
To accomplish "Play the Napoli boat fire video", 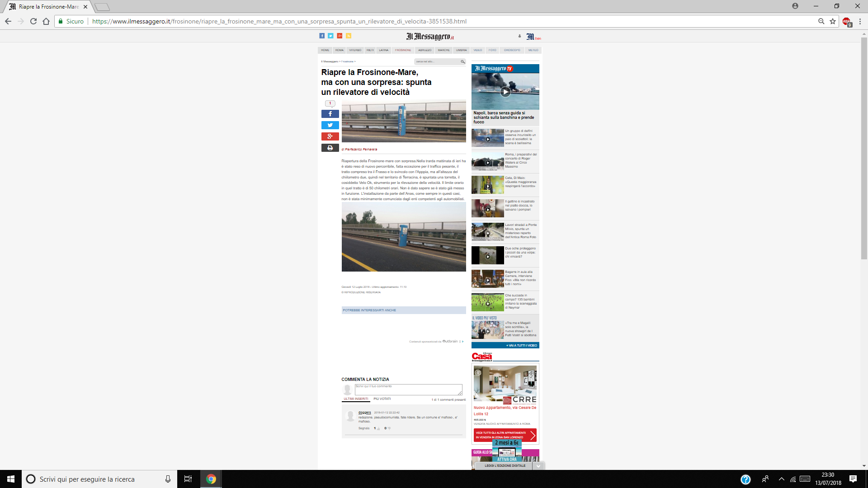I will click(505, 92).
